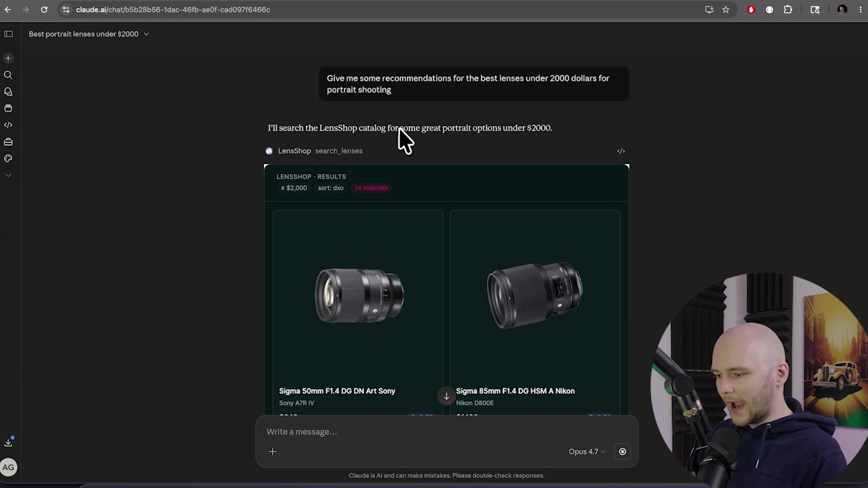Image resolution: width=868 pixels, height=488 pixels.
Task: Bookmark this page with star icon
Action: coord(726,9)
